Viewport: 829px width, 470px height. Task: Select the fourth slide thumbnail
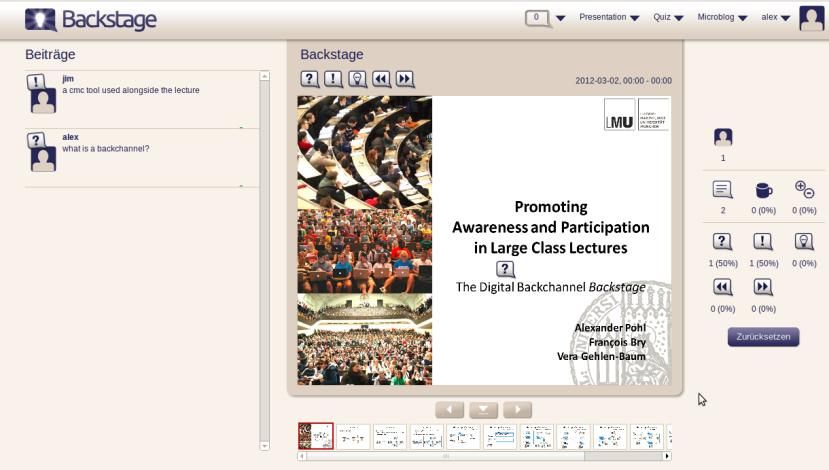point(427,437)
